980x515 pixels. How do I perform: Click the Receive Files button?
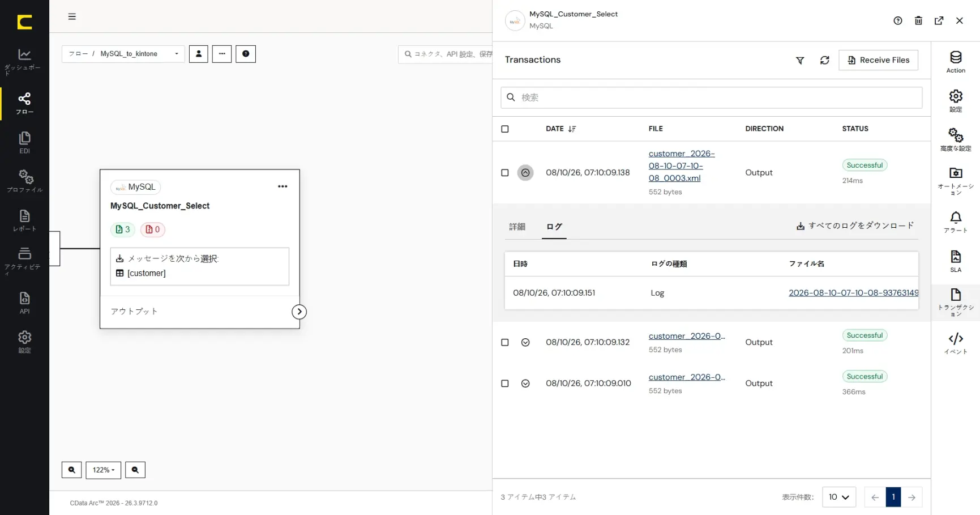[x=878, y=60]
